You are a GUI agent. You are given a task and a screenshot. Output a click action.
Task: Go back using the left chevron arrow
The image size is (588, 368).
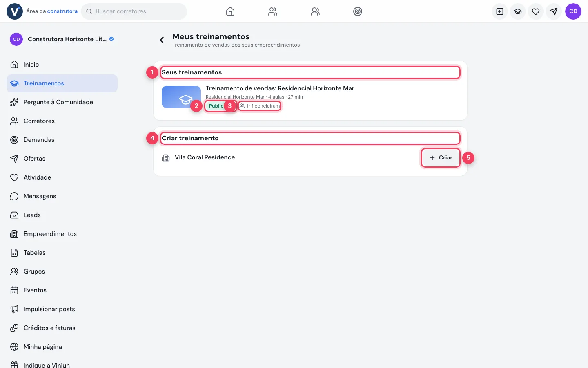[x=162, y=40]
